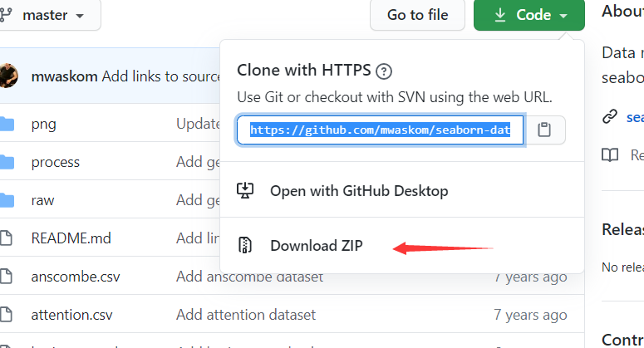Click the help question mark icon

point(384,71)
